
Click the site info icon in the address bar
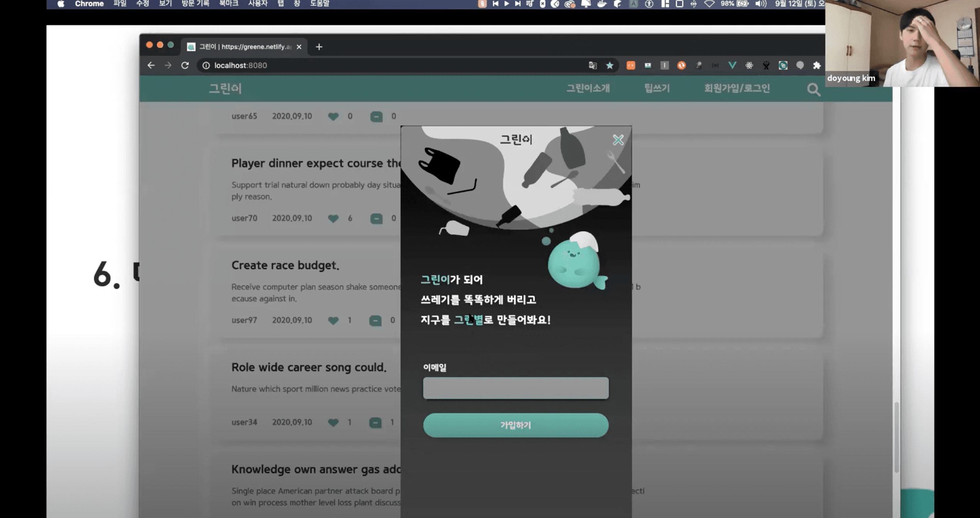click(206, 66)
